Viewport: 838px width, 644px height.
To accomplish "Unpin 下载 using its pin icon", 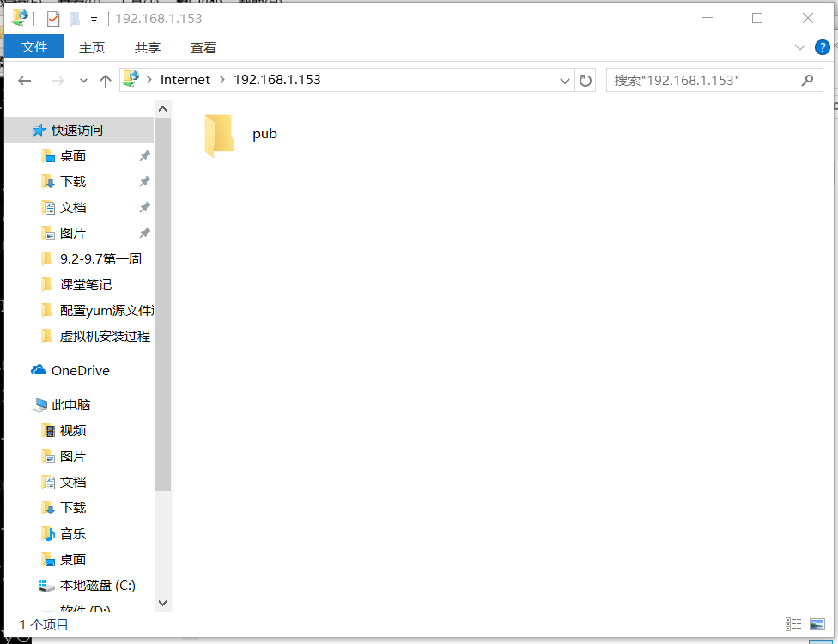I will (x=144, y=181).
